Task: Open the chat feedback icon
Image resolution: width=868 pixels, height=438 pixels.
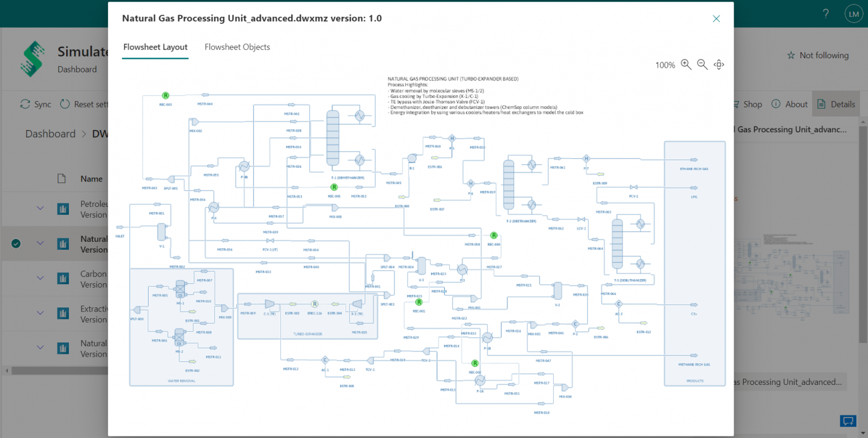Action: tap(848, 420)
